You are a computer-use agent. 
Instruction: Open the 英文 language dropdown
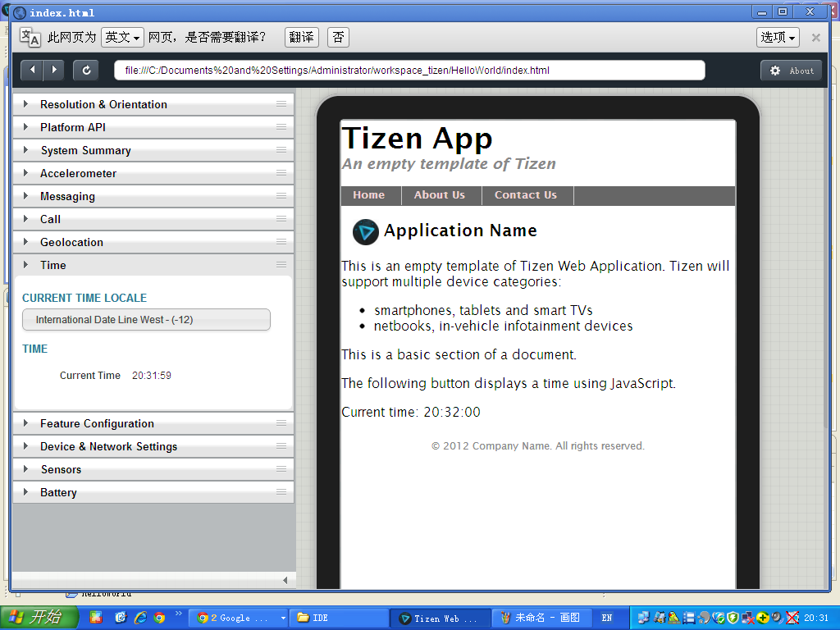tap(122, 38)
